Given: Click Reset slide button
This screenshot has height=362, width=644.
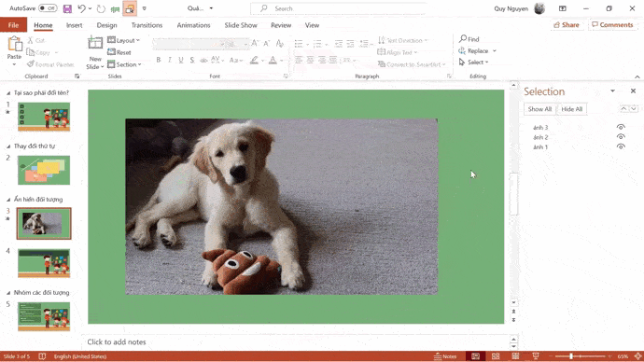Looking at the screenshot, I should pyautogui.click(x=119, y=52).
